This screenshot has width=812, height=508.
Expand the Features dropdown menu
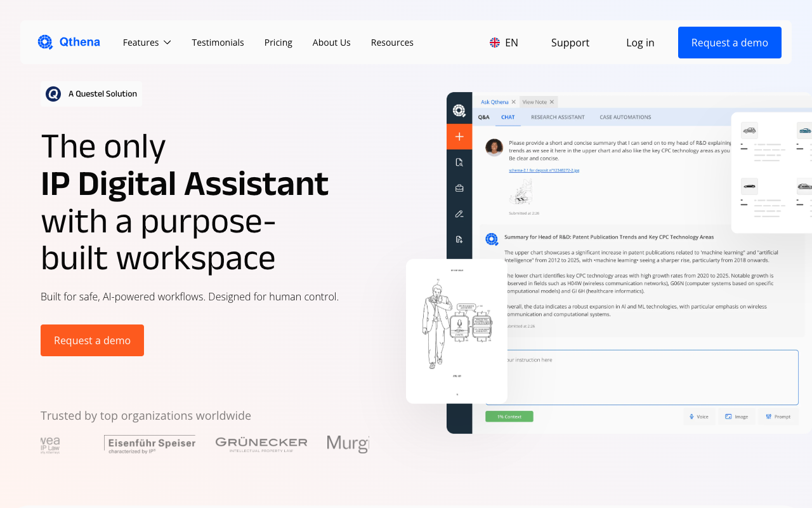tap(147, 43)
